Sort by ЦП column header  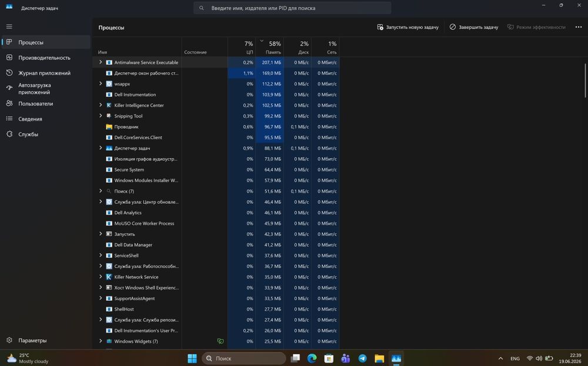242,47
